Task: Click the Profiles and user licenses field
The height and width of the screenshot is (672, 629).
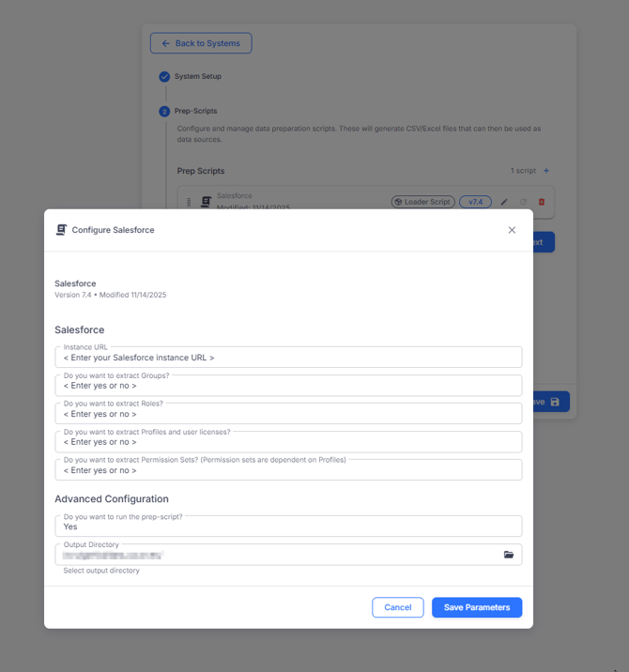Action: tap(288, 442)
